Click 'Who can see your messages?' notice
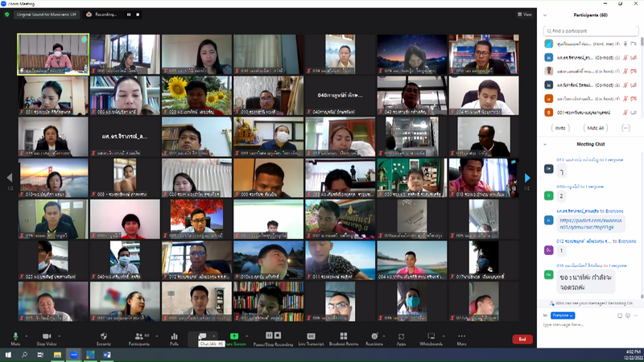644x362 pixels. click(591, 303)
